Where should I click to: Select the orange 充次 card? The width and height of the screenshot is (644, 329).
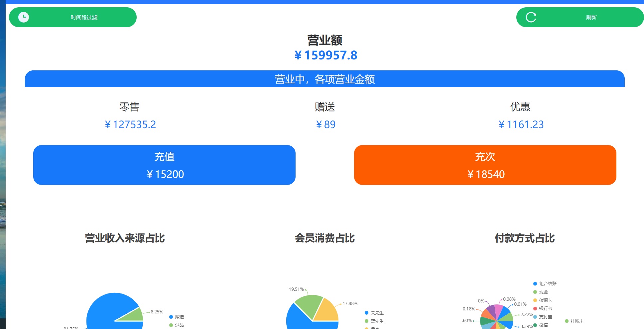485,165
